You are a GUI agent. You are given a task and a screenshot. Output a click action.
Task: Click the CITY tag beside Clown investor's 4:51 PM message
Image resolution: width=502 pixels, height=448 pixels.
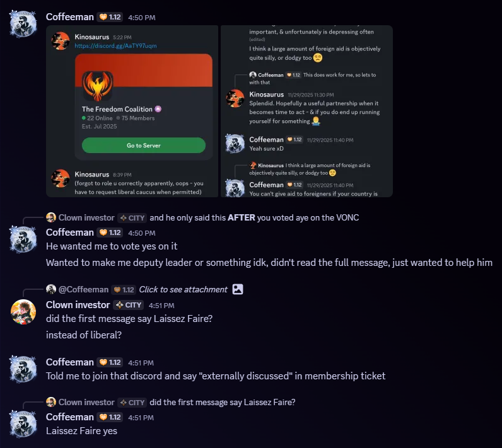tap(129, 305)
